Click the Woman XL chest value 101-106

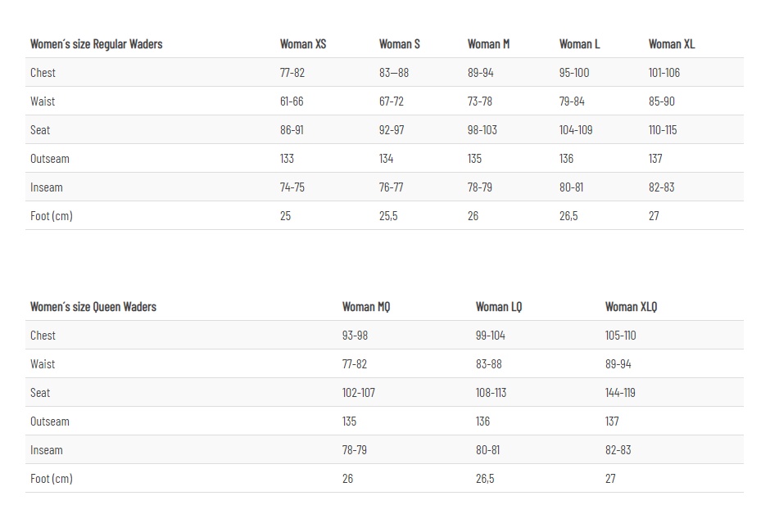664,73
